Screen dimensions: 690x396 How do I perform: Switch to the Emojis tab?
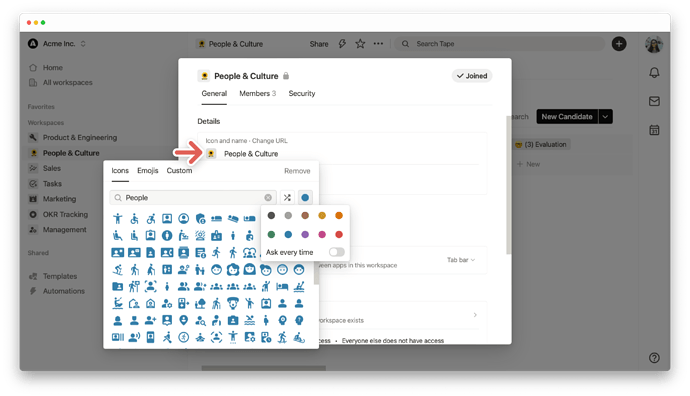147,171
